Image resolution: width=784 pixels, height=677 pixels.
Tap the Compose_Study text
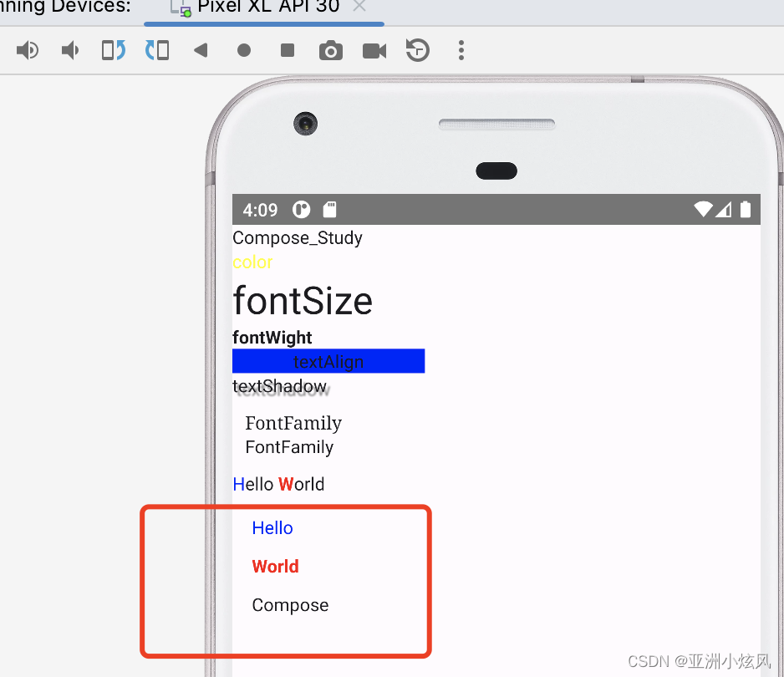(298, 238)
